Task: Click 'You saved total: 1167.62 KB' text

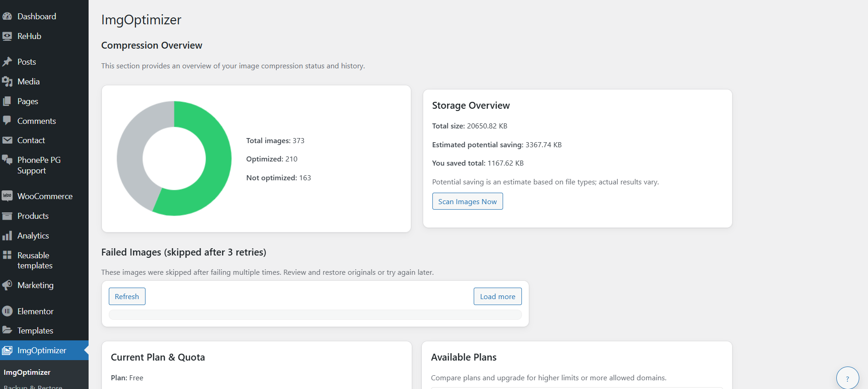Action: (478, 163)
